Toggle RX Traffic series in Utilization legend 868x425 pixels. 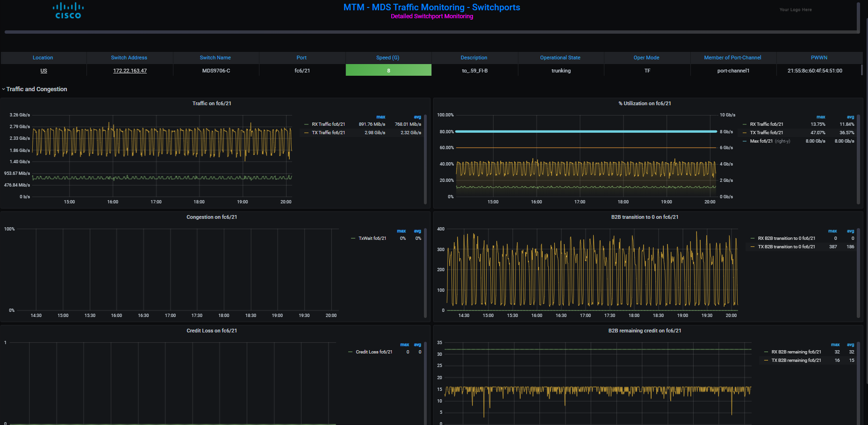(767, 124)
